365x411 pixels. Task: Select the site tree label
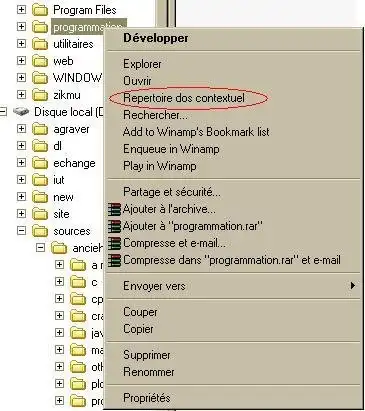pyautogui.click(x=61, y=214)
